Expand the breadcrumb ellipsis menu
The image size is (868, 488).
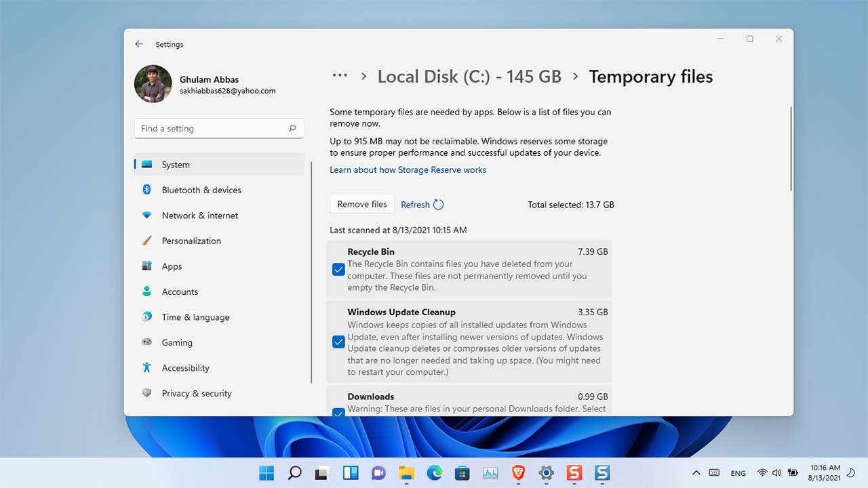tap(340, 77)
